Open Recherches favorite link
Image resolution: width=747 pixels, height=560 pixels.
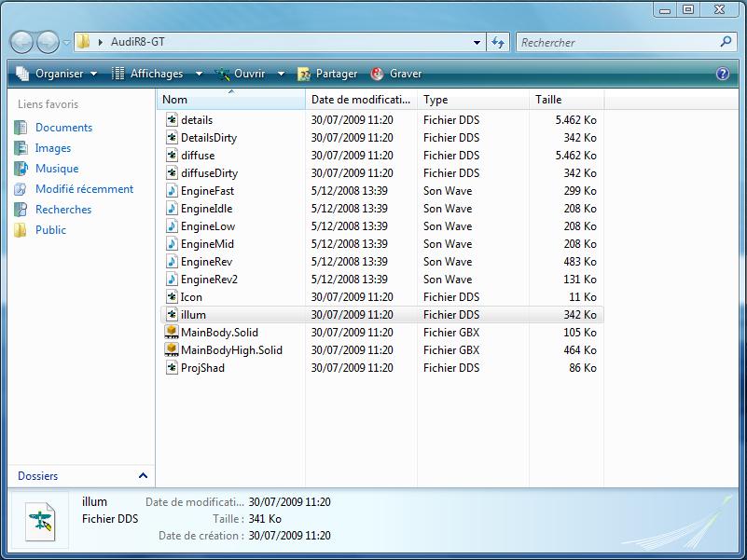pos(63,210)
